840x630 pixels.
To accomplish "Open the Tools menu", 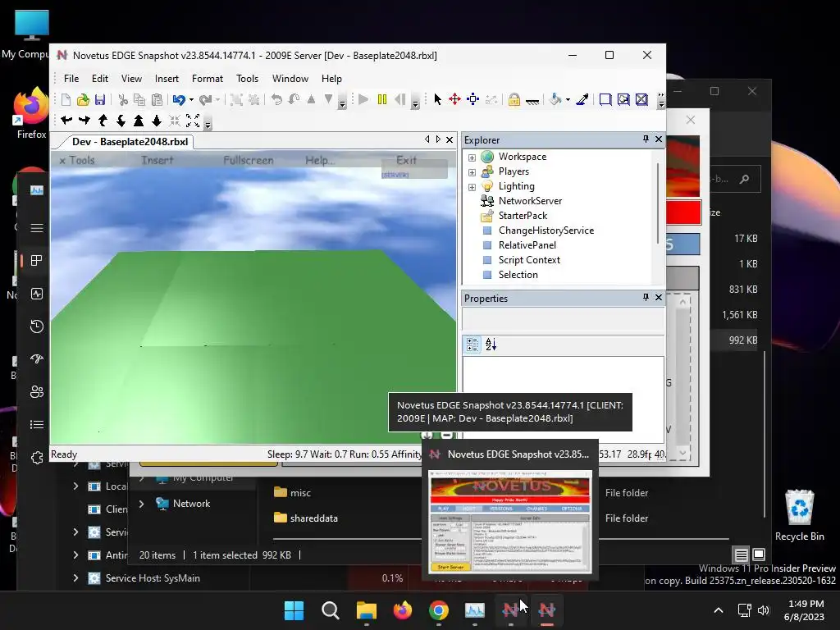I will 248,79.
